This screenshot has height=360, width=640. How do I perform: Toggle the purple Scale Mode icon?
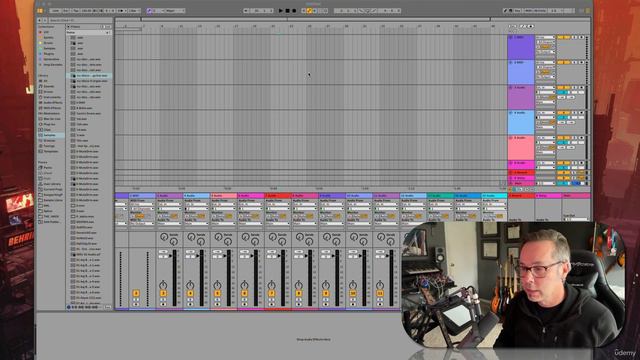point(149,11)
